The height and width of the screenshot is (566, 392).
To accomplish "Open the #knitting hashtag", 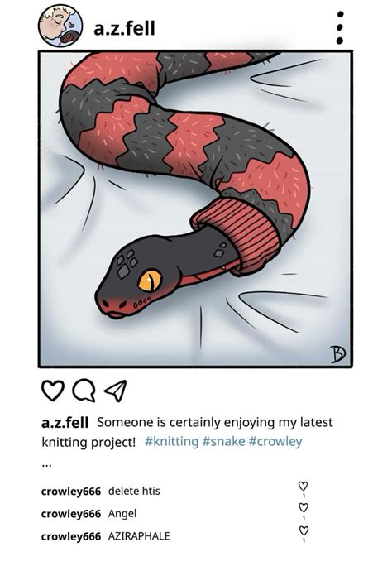I will click(171, 442).
